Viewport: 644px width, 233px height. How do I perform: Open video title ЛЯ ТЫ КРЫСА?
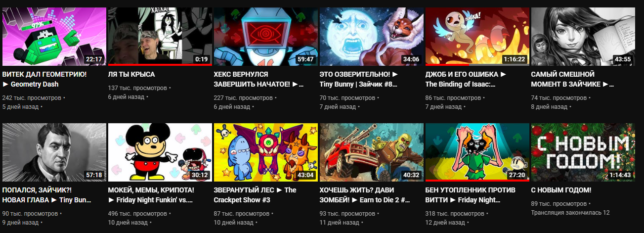(131, 74)
